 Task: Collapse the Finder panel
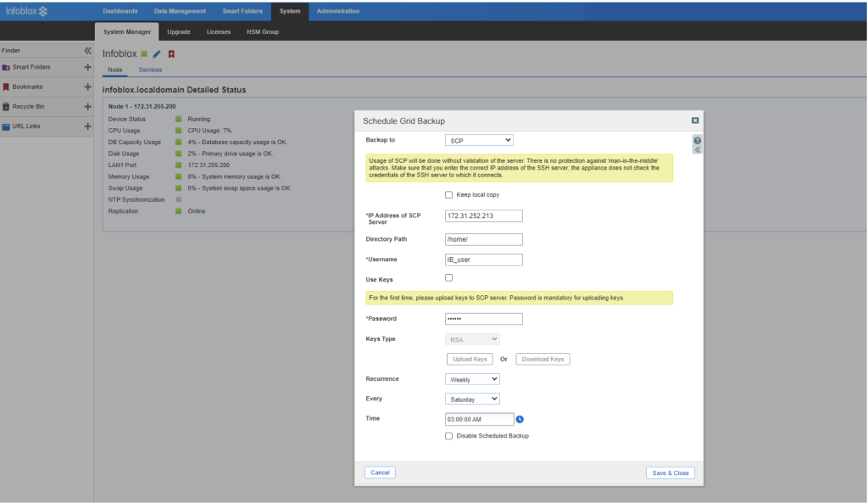pos(87,51)
